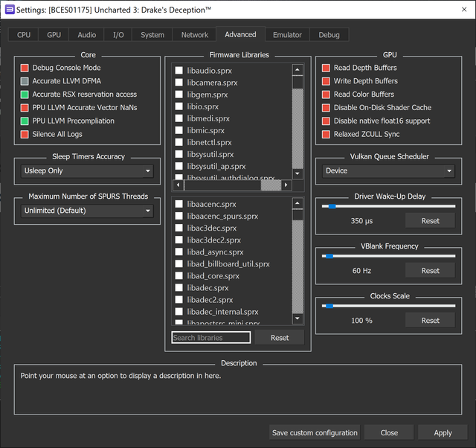Click right arrow of horizontal library scrollbar

(286, 185)
